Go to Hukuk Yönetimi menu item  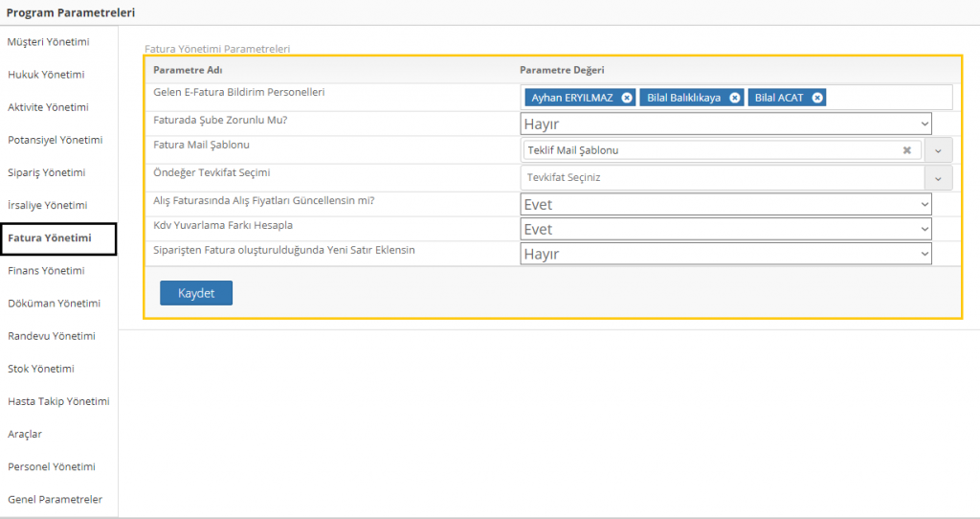coord(46,75)
